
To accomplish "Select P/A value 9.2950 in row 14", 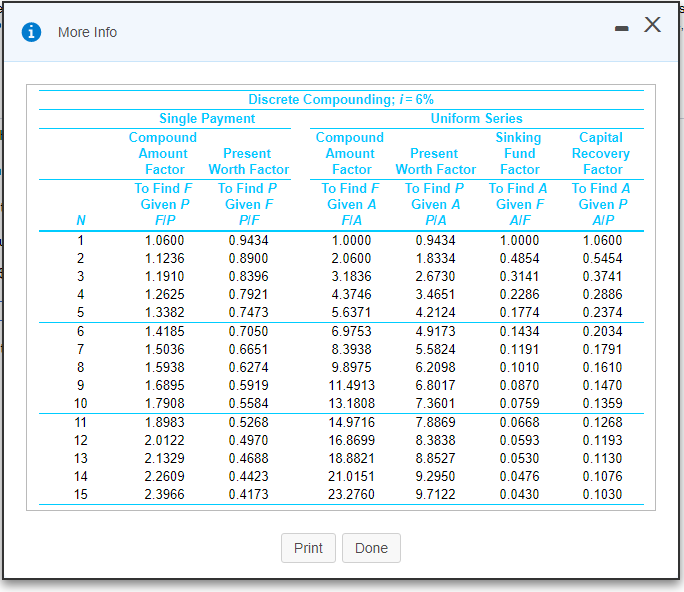I will (x=435, y=476).
